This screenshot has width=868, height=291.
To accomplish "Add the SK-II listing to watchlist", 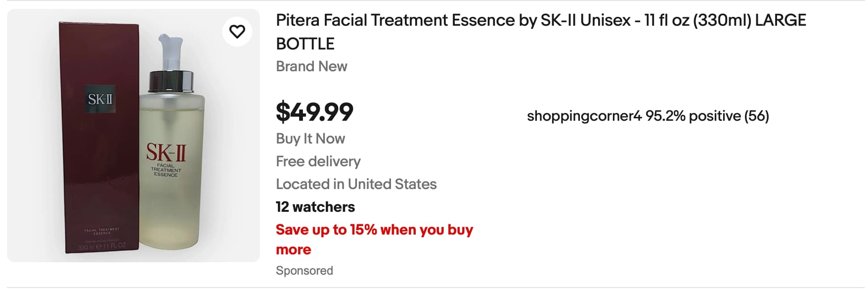I will [x=237, y=32].
